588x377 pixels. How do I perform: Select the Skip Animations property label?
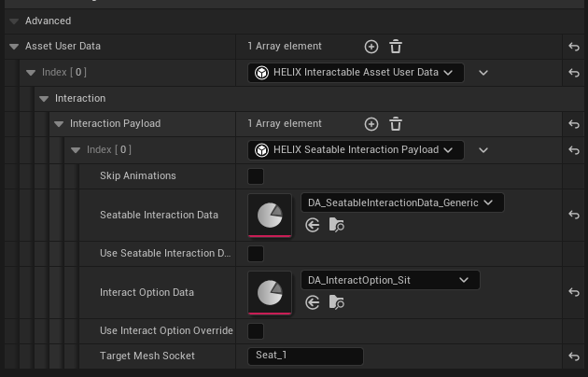point(137,175)
